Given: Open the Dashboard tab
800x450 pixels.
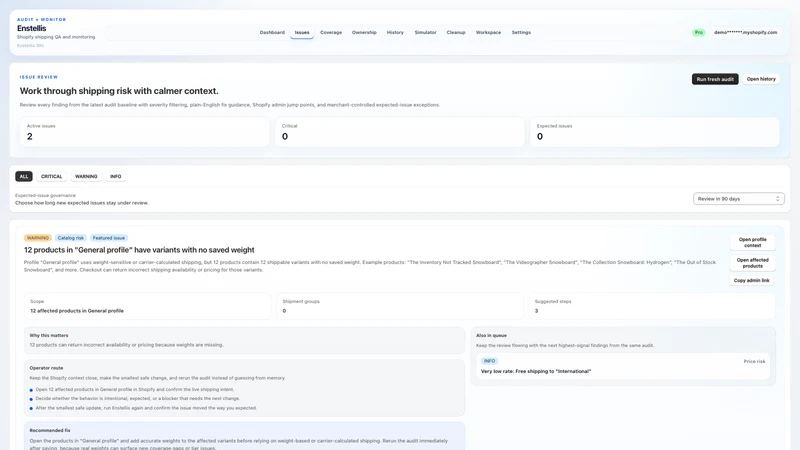Looking at the screenshot, I should click(272, 32).
